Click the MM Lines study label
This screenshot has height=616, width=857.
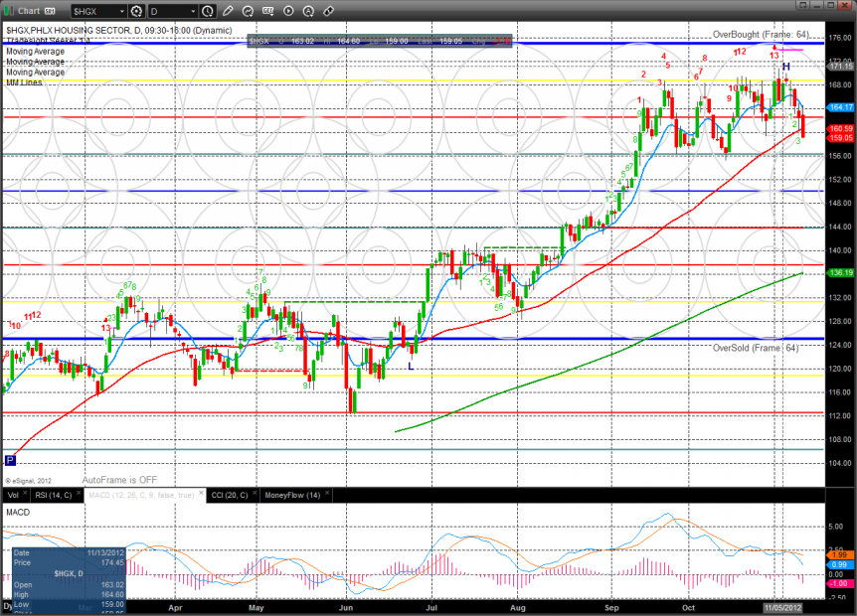(x=24, y=82)
